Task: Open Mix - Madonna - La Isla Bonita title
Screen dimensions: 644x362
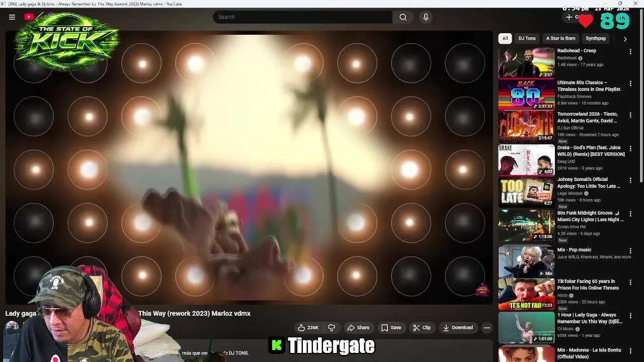Action: click(x=589, y=353)
